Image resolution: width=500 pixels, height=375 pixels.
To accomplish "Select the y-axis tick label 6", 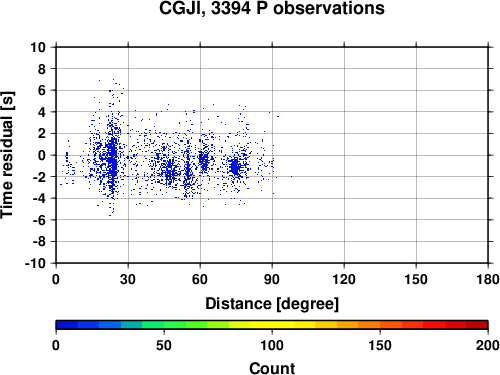I will [42, 91].
